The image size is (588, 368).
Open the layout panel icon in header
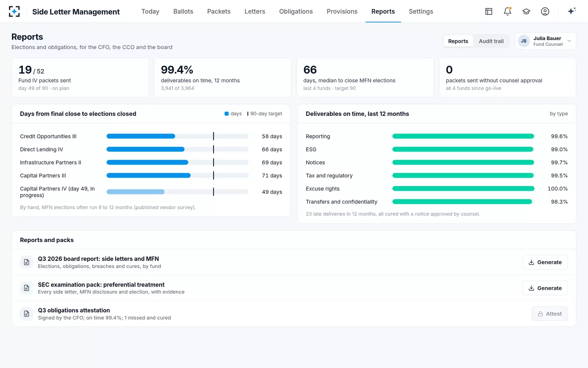[489, 11]
